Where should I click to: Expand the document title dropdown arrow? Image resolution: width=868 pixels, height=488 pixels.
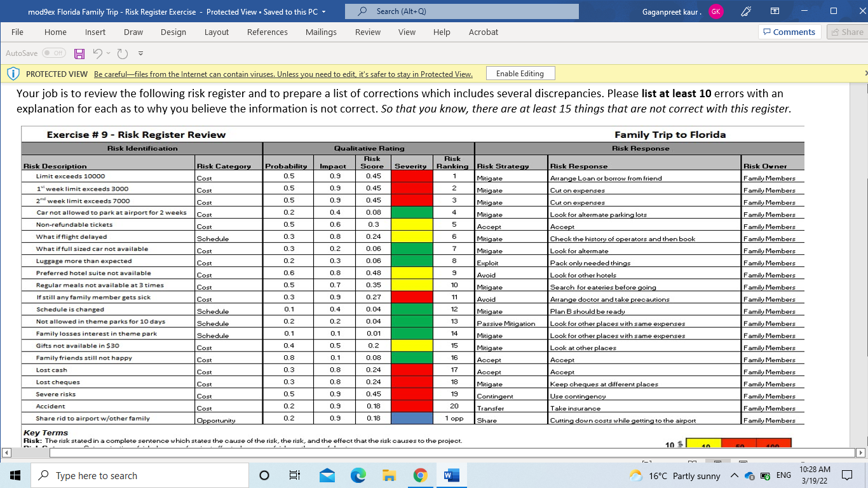[324, 12]
